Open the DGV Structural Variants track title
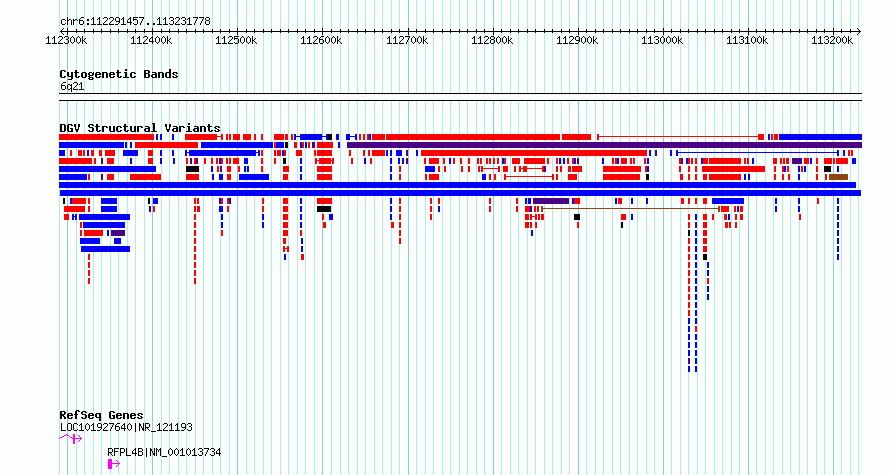Viewport: 890px width, 475px height. click(x=140, y=128)
